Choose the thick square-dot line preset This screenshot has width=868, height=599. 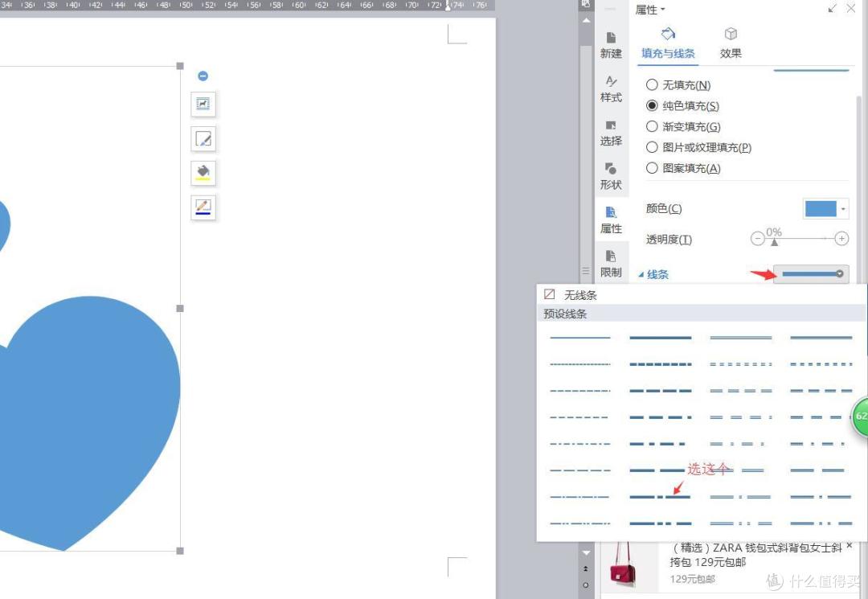point(661,364)
